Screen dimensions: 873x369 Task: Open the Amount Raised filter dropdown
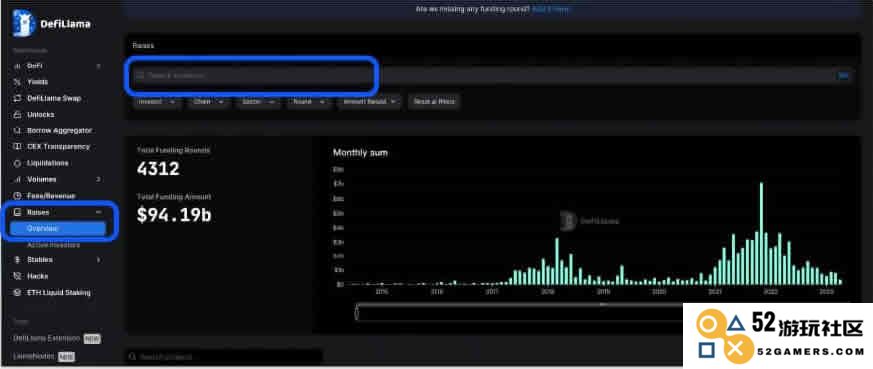pos(369,102)
